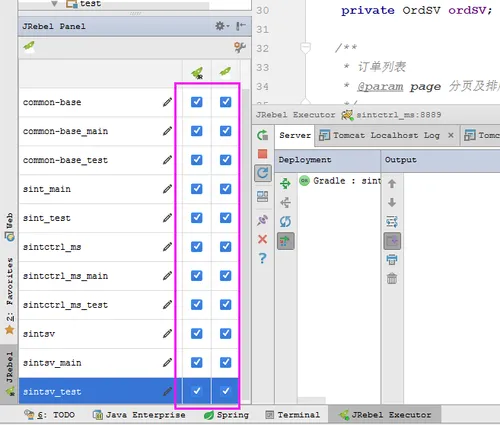This screenshot has height=425, width=500.
Task: Toggle second checkbox for sint_test
Action: [226, 218]
